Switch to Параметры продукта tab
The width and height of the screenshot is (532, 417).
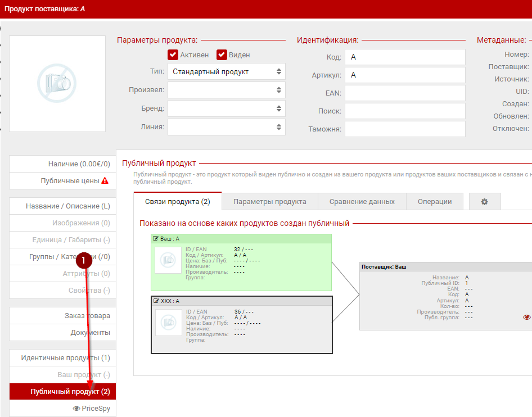(x=269, y=201)
